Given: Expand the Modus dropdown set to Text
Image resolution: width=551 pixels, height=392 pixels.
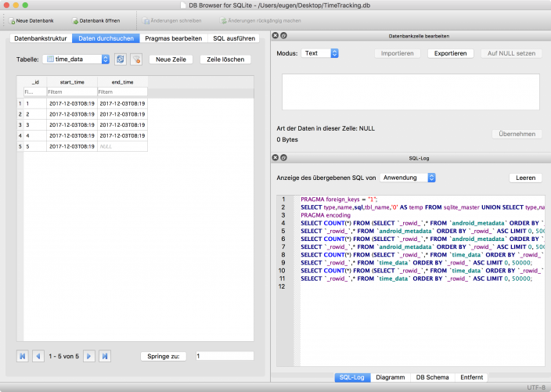Looking at the screenshot, I should (x=321, y=53).
